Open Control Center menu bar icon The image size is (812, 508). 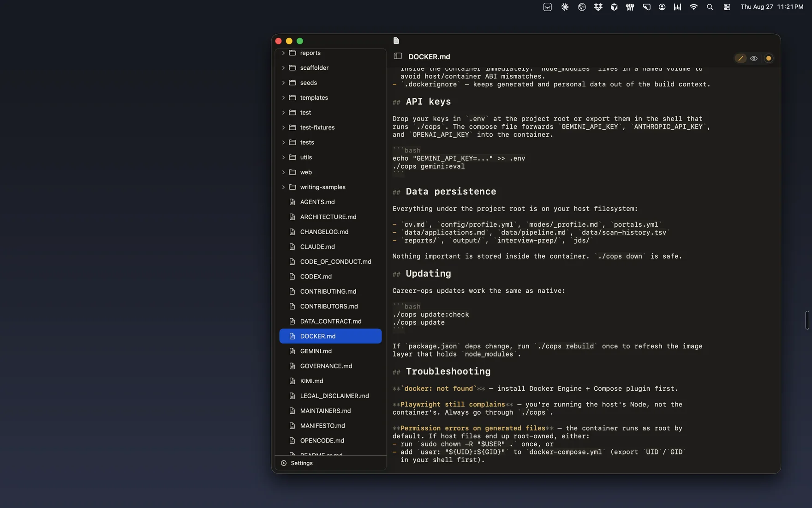pyautogui.click(x=727, y=7)
